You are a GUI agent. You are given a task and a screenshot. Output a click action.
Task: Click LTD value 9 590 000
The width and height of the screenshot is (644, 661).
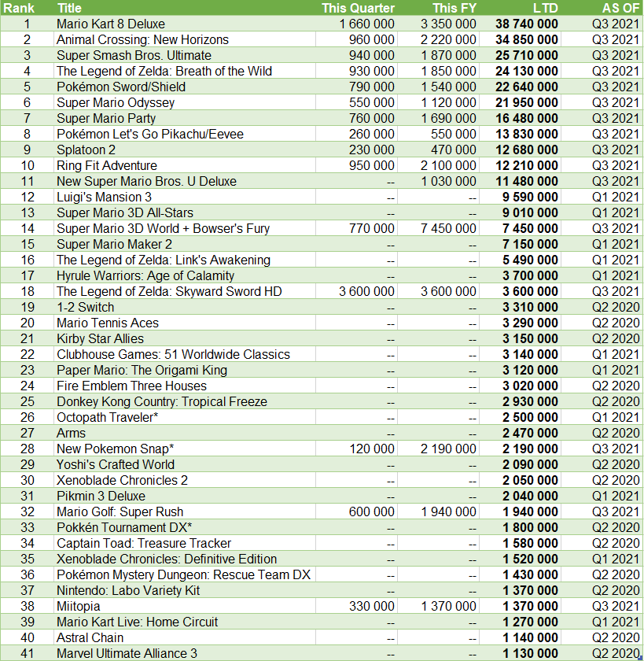tap(530, 197)
